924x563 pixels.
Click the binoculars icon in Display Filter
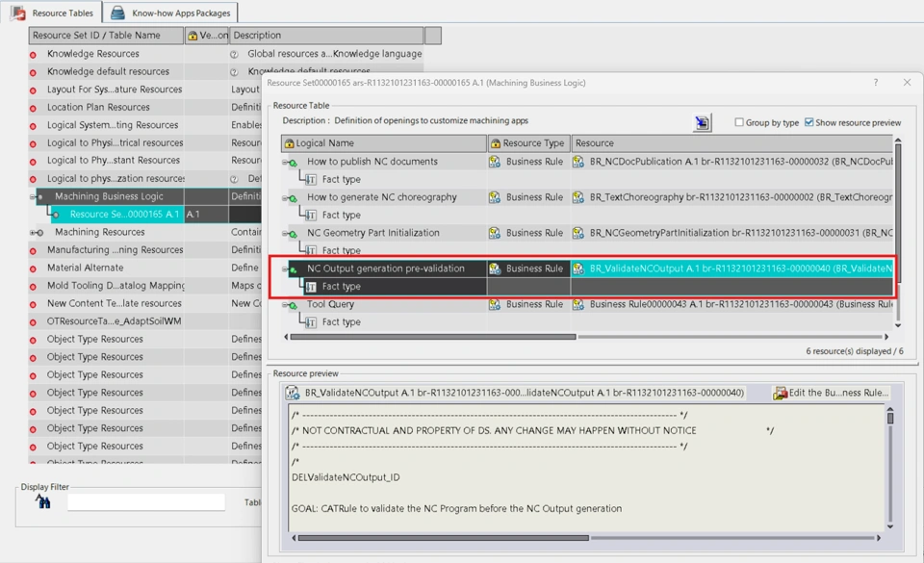click(x=42, y=501)
